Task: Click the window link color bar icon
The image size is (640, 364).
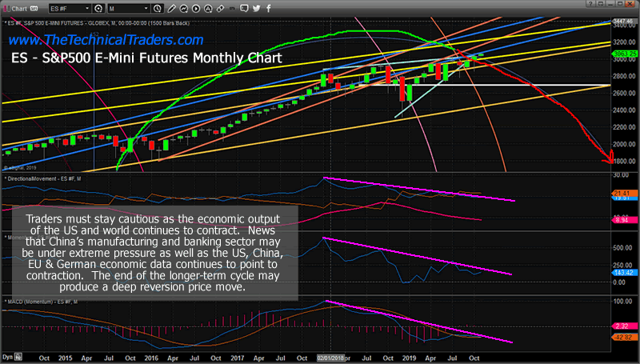Action: [5, 9]
